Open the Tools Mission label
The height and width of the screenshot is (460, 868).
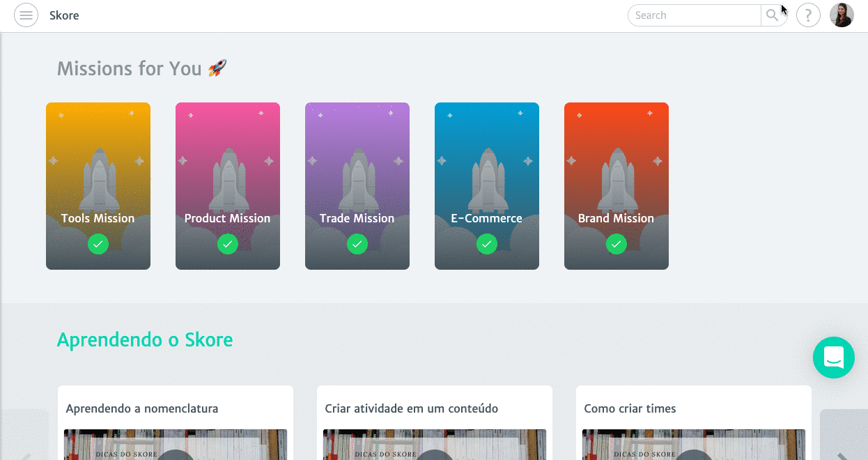click(x=98, y=218)
